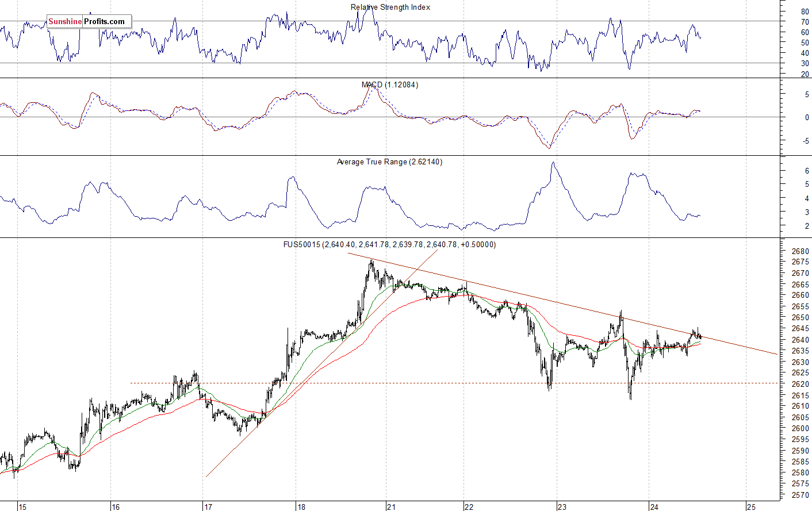This screenshot has height=511, width=812.
Task: Click the ATR 2 axis label
Action: pos(807,226)
